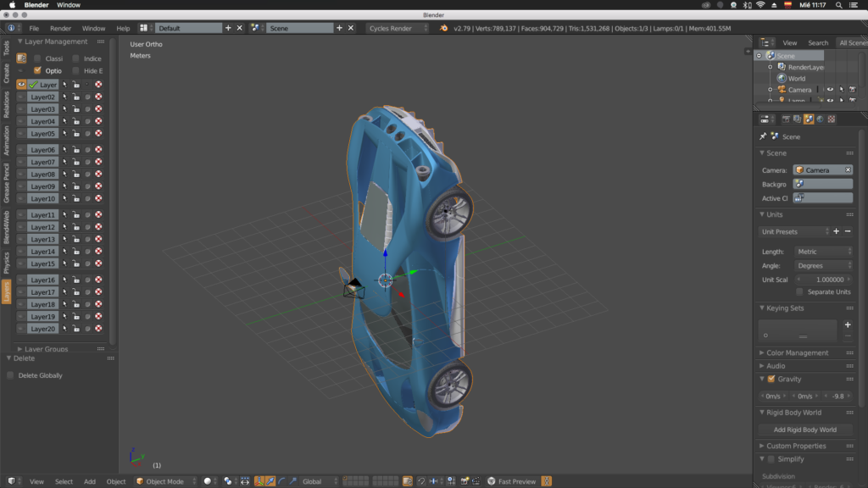The image size is (868, 488).
Task: Click the snap magnet icon in viewport header
Action: 422,480
